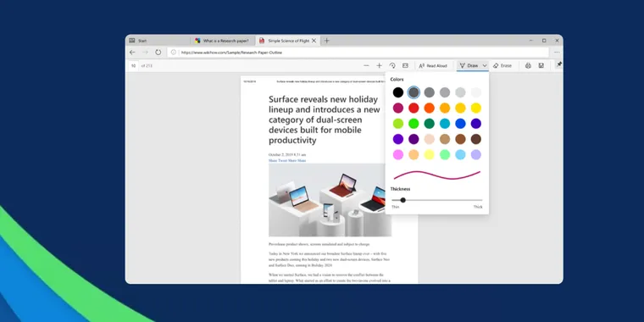Click the Thickness slider handle
The height and width of the screenshot is (322, 644).
pos(402,200)
